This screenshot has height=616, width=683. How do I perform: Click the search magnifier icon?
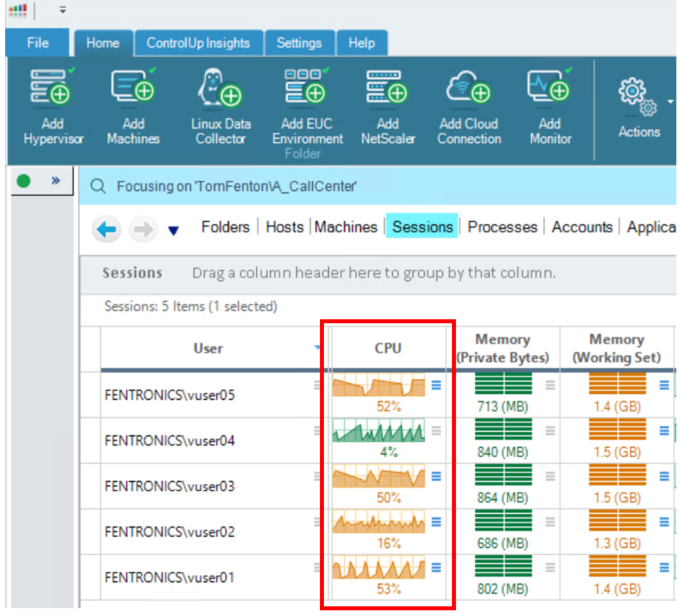pos(98,186)
